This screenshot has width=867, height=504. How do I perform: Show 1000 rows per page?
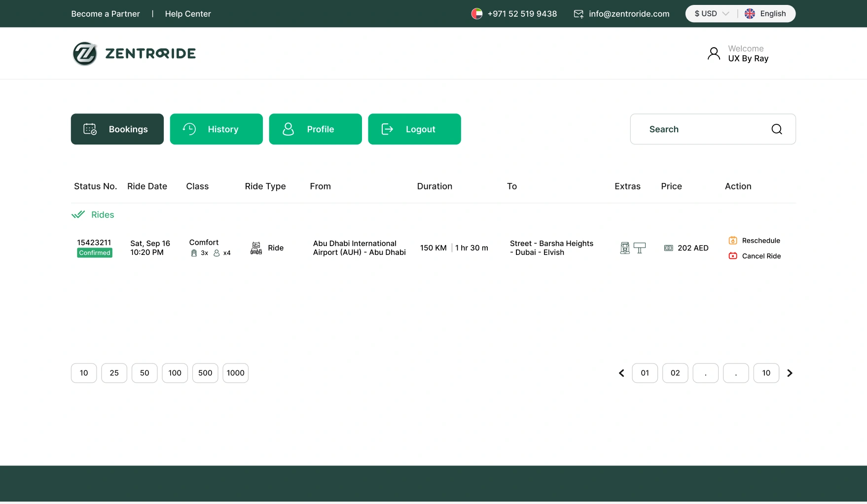click(236, 373)
